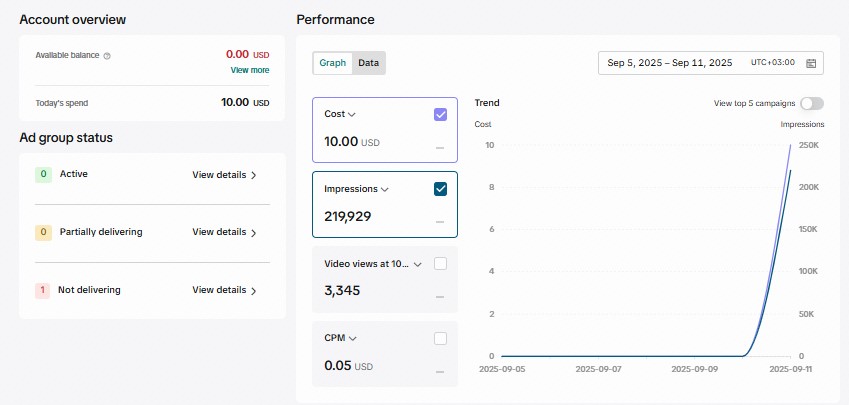Screen dimensions: 849x405
Task: Click arrow beside Partially delivering View details
Action: [x=254, y=233]
